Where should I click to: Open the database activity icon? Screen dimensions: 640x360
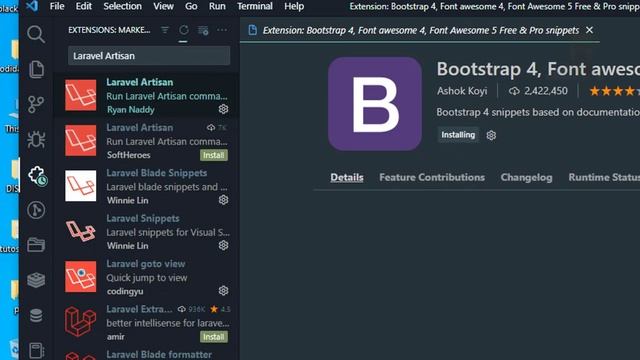pyautogui.click(x=36, y=316)
